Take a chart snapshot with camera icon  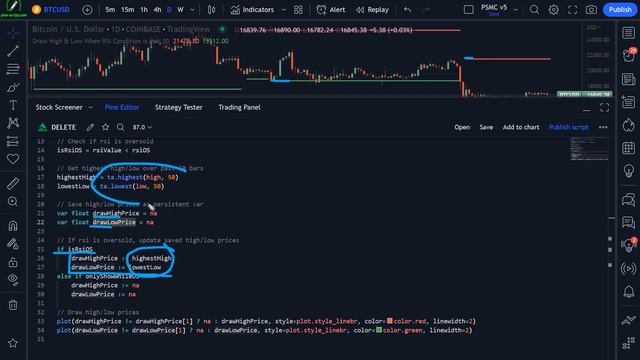tap(591, 10)
